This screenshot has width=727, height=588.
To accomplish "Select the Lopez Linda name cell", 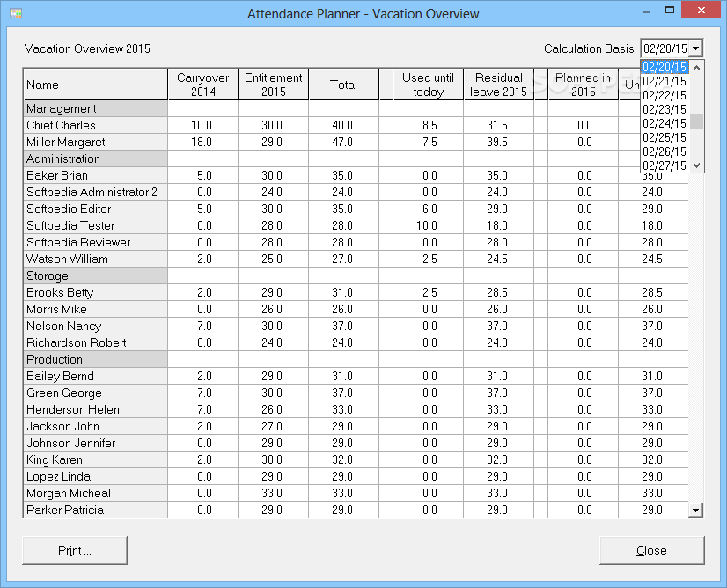I will (95, 476).
